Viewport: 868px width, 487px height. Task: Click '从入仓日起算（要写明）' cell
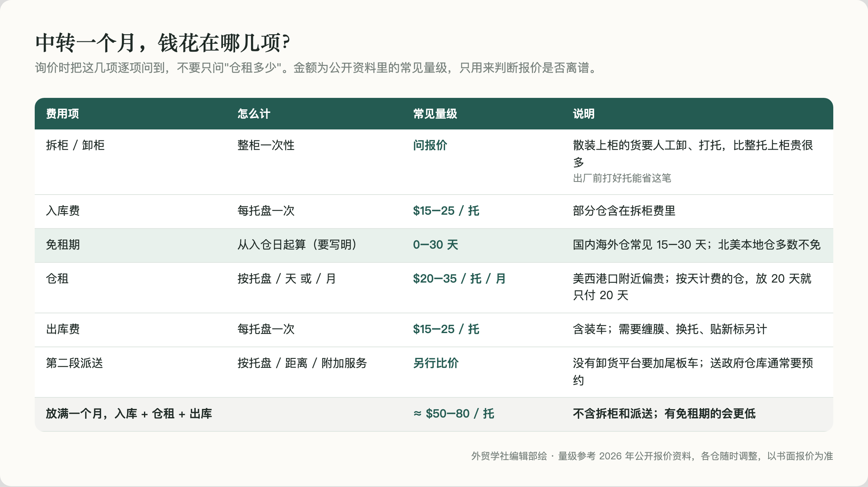click(297, 245)
